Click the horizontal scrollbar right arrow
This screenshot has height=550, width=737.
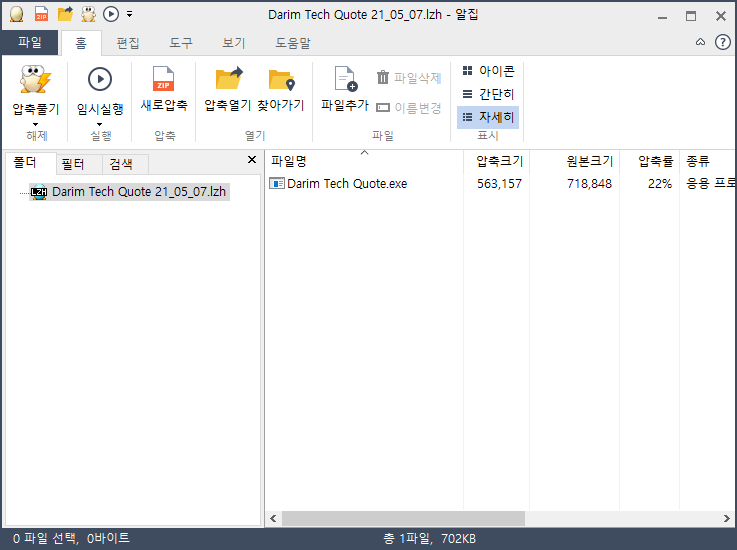pyautogui.click(x=727, y=519)
